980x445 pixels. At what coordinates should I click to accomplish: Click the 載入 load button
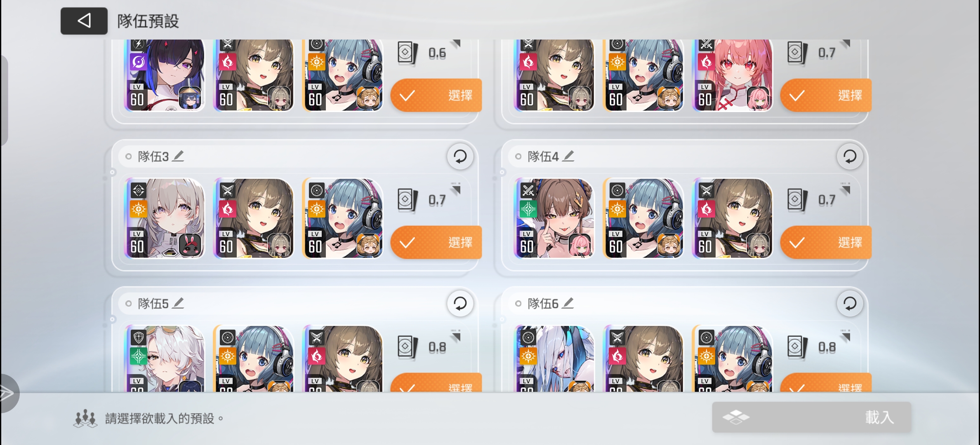pos(812,417)
